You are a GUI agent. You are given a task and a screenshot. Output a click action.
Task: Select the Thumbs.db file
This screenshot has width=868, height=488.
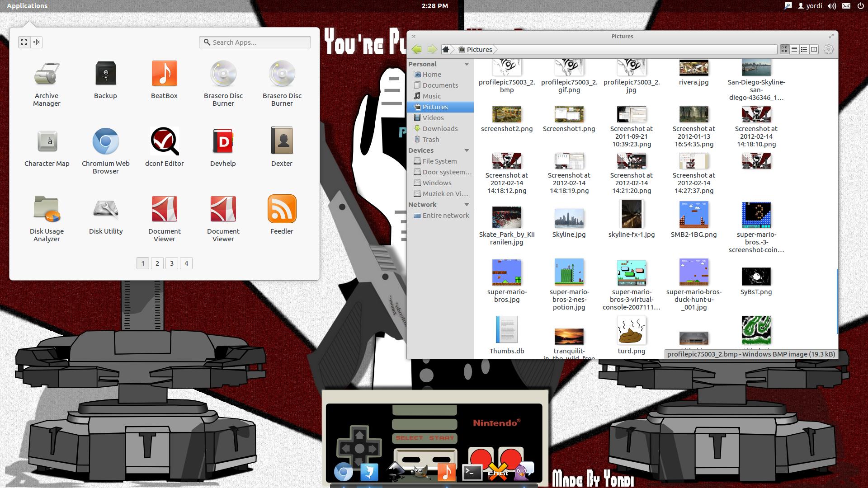(x=507, y=335)
